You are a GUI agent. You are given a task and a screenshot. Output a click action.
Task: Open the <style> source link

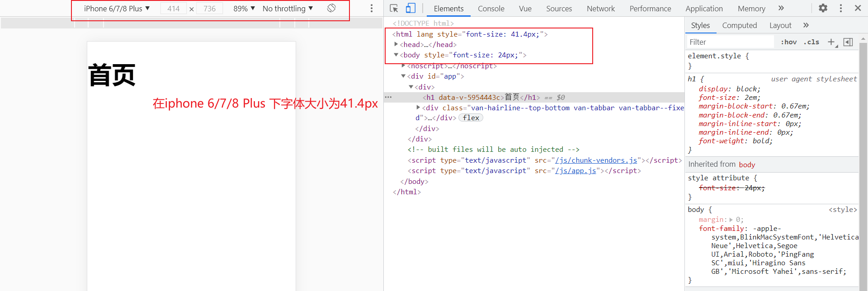pyautogui.click(x=842, y=210)
